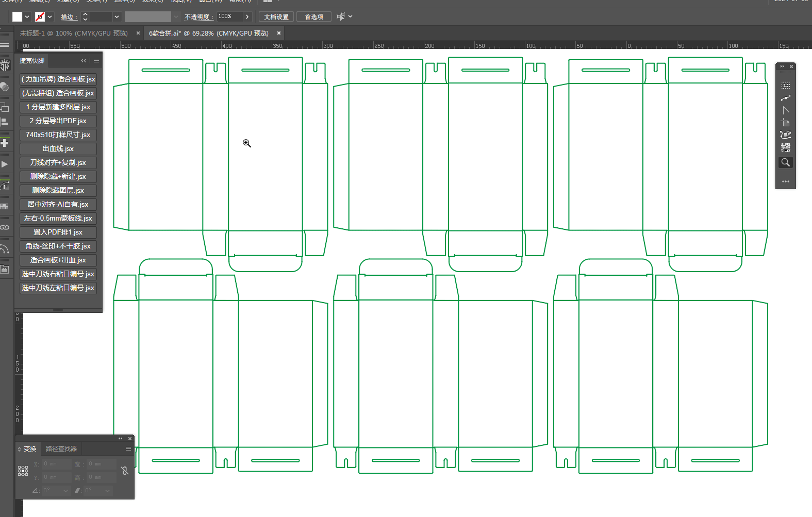Viewport: 812px width, 517px height.
Task: Collapse the floating toolbar double arrows
Action: coord(782,66)
